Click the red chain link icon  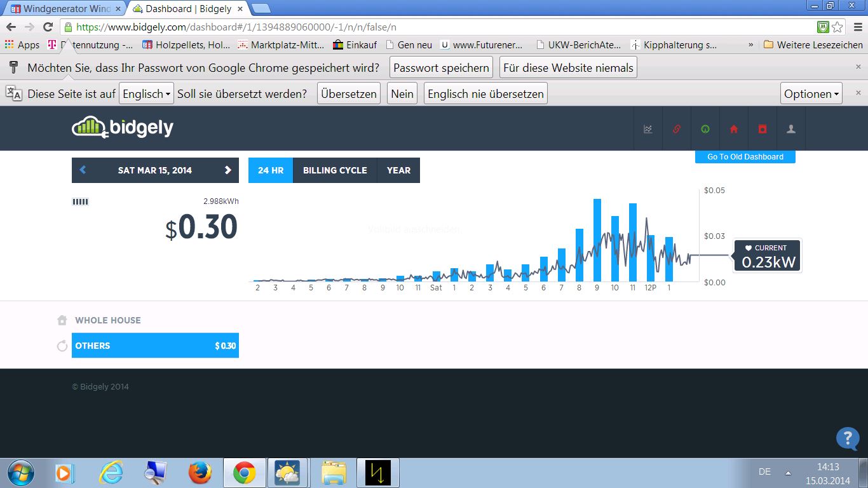pos(677,129)
